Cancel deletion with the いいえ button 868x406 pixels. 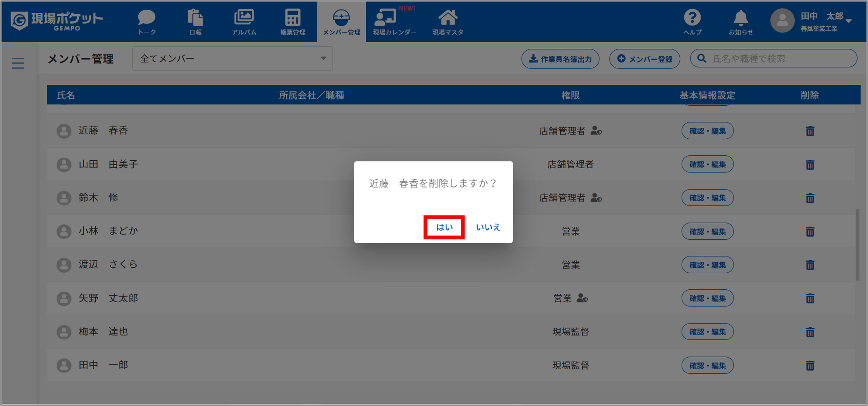488,227
